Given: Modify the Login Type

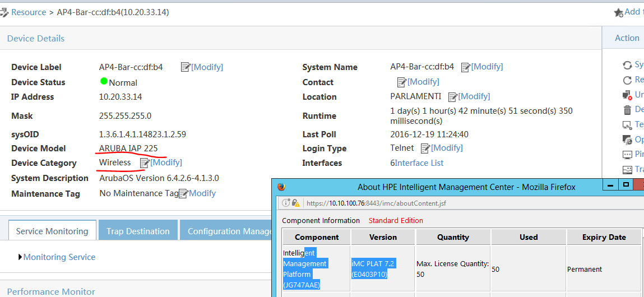Looking at the screenshot, I should [447, 148].
